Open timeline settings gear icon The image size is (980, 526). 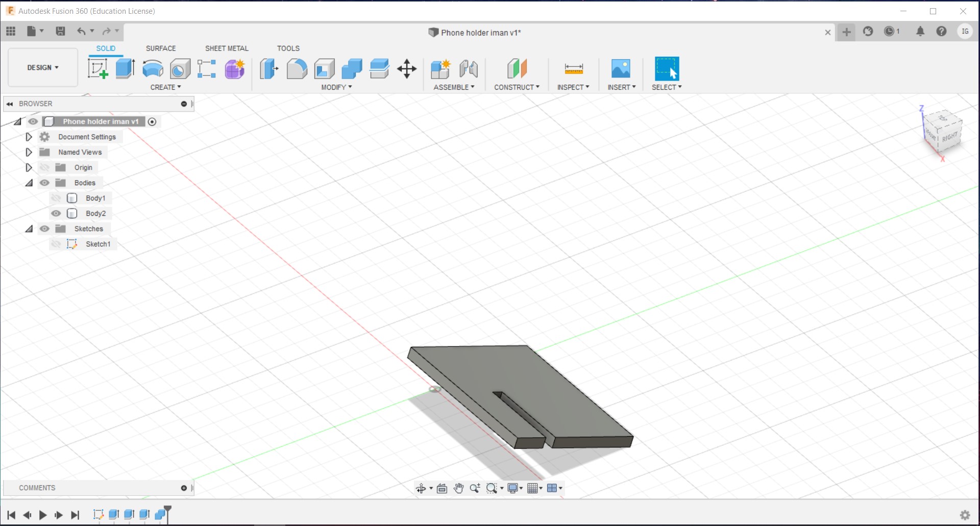[x=965, y=515]
